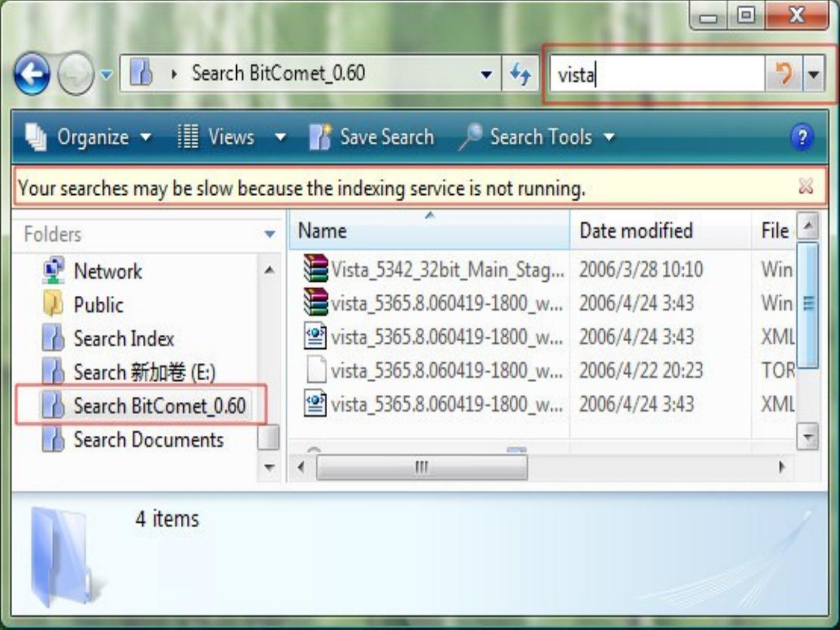The image size is (840, 630).
Task: Click the Refresh arrows button
Action: 520,74
